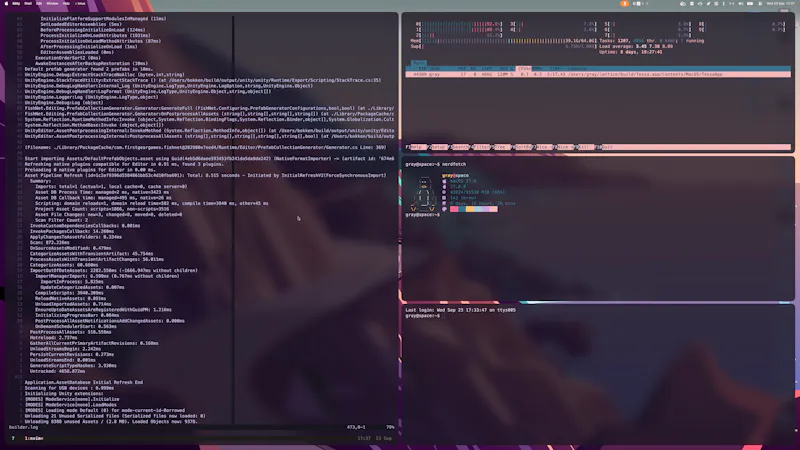Image resolution: width=800 pixels, height=450 pixels.
Task: Click the Setup function key in htop
Action: (x=438, y=147)
